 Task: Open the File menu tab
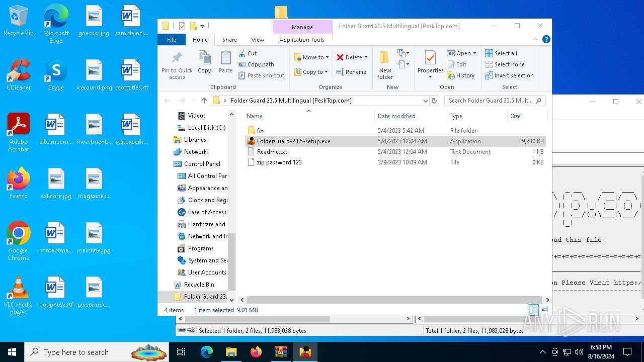point(172,40)
